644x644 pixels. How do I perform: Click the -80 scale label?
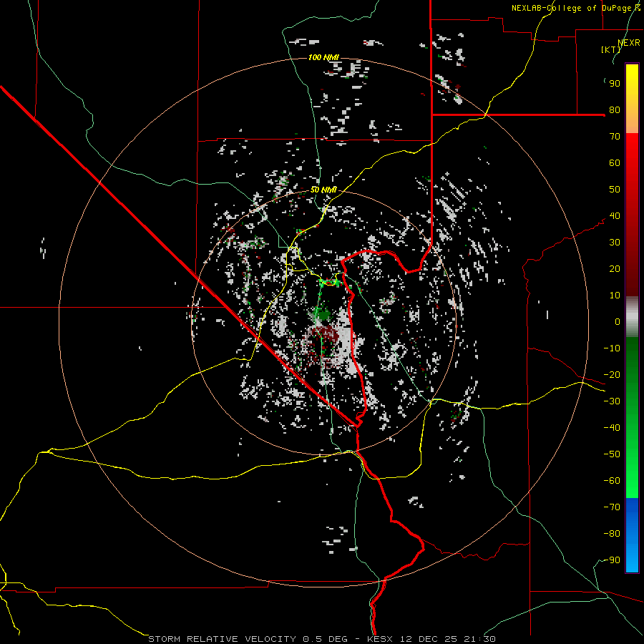(612, 534)
